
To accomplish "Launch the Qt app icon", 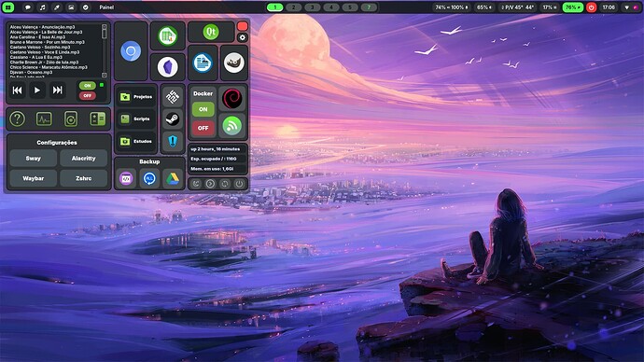I will [211, 32].
